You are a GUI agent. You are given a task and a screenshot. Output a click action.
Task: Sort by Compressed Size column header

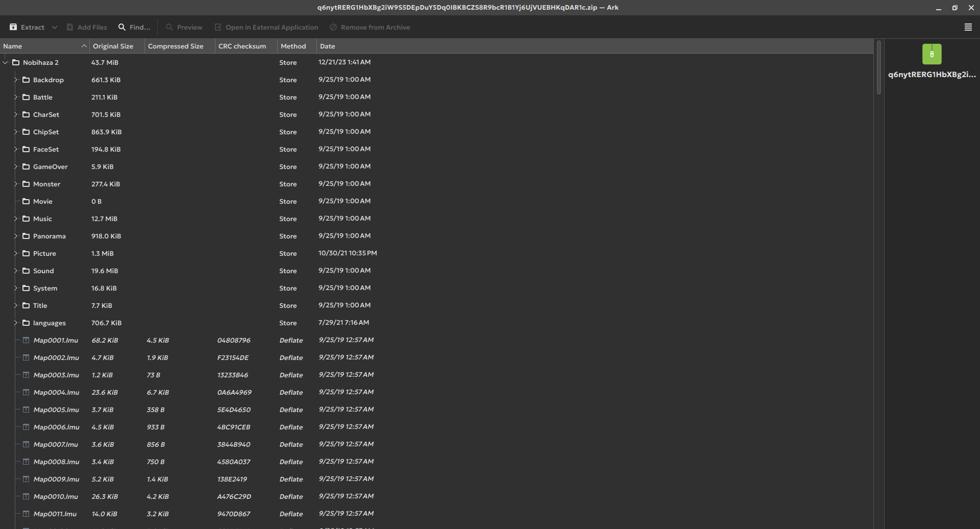[x=176, y=46]
